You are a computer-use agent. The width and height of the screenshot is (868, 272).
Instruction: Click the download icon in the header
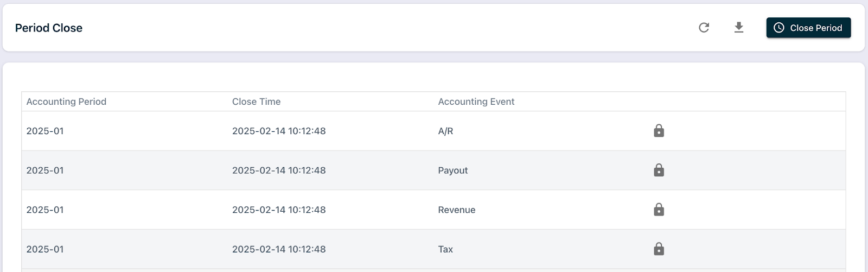[738, 28]
